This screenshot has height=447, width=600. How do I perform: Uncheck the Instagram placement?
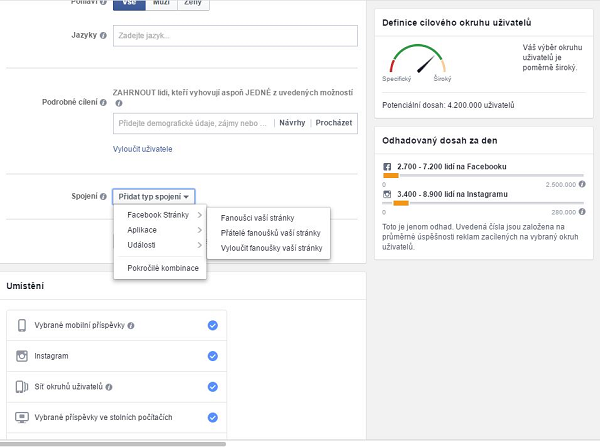[x=213, y=356]
